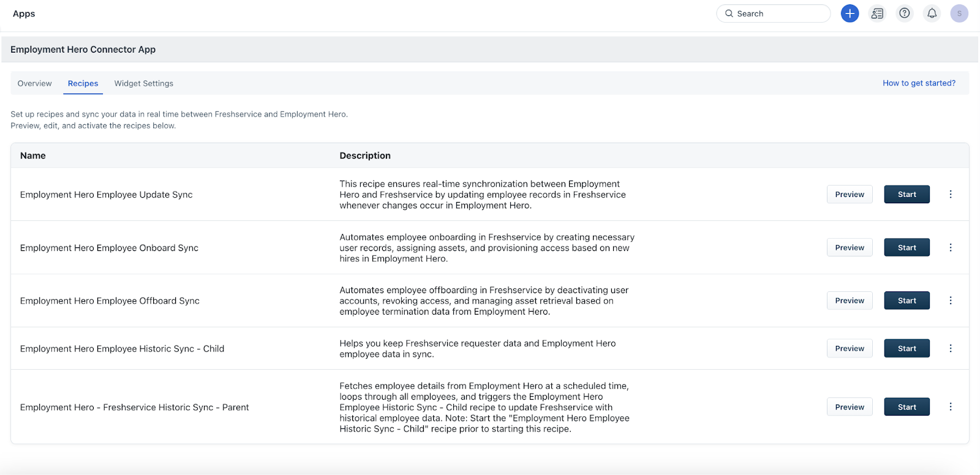
Task: Open the notifications bell icon
Action: pyautogui.click(x=932, y=13)
